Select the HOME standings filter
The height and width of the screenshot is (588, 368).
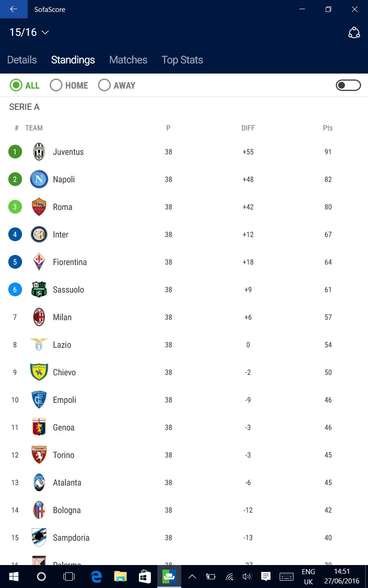coord(56,85)
